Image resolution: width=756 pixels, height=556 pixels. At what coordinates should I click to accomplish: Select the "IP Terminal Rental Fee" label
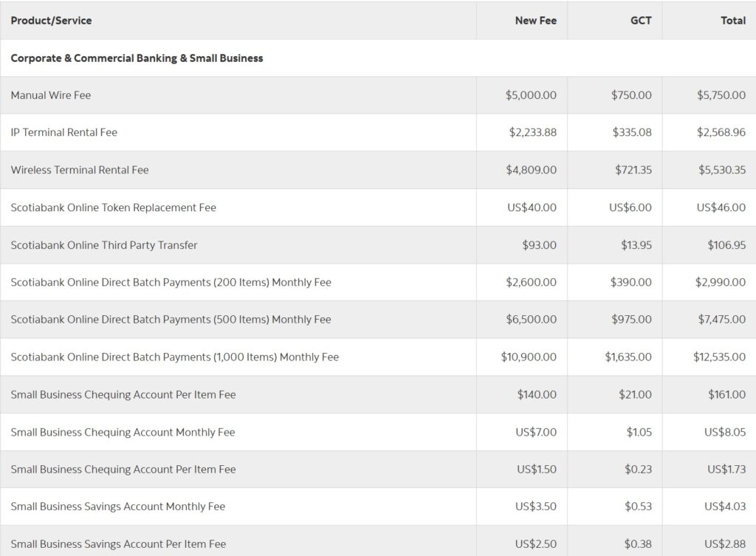[64, 132]
